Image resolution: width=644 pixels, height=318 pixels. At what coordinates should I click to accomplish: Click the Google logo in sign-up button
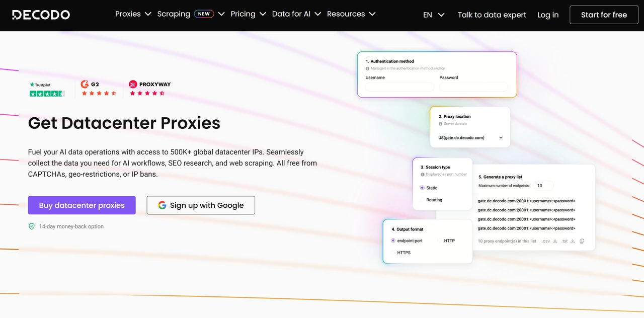click(162, 205)
